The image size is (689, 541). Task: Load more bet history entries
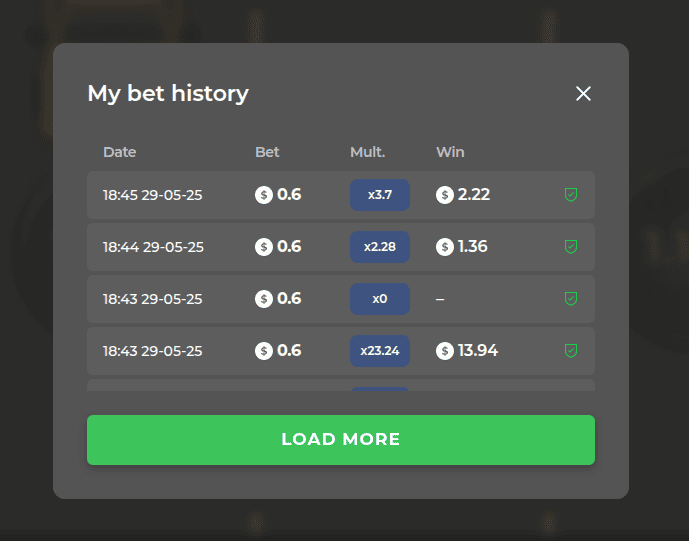click(x=341, y=440)
